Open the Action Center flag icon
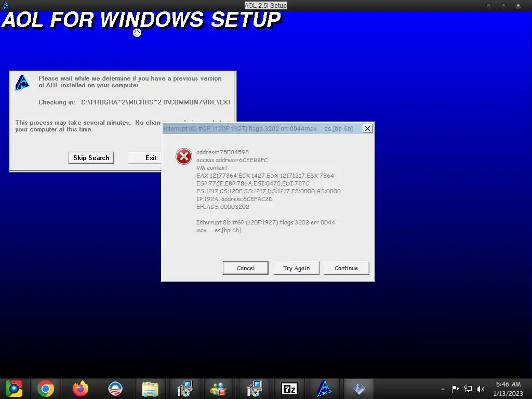The height and width of the screenshot is (399, 532). (x=455, y=389)
